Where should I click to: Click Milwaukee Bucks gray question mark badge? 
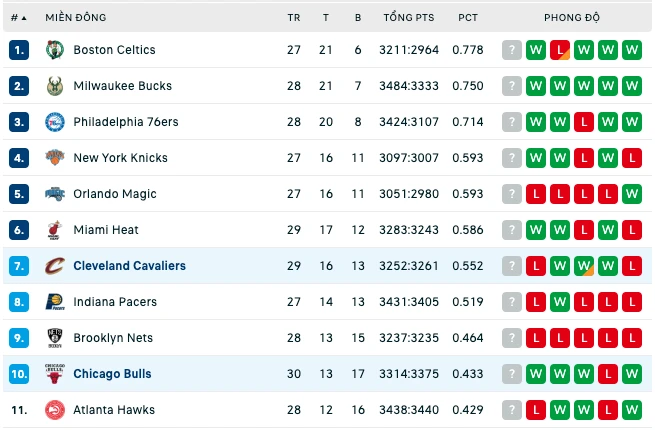pos(512,86)
